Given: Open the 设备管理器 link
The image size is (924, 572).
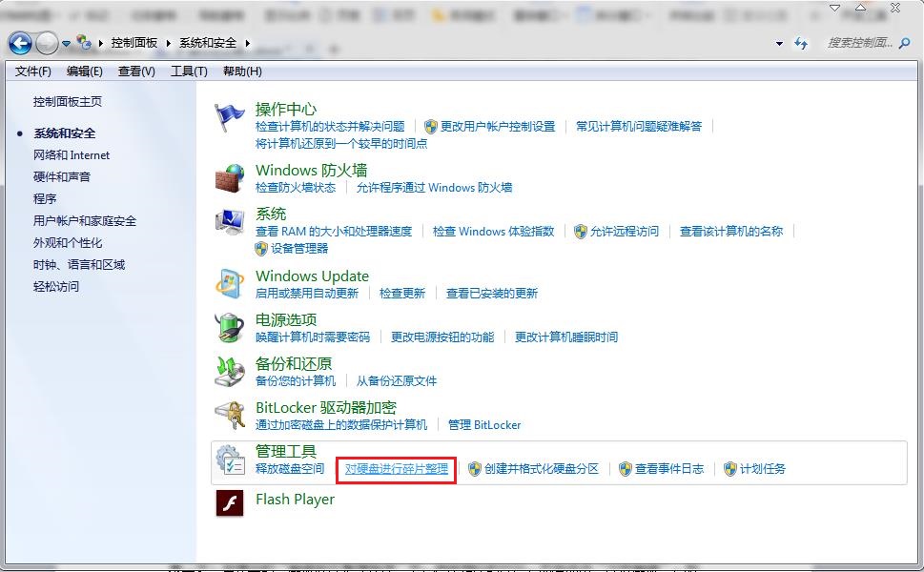Looking at the screenshot, I should 298,248.
